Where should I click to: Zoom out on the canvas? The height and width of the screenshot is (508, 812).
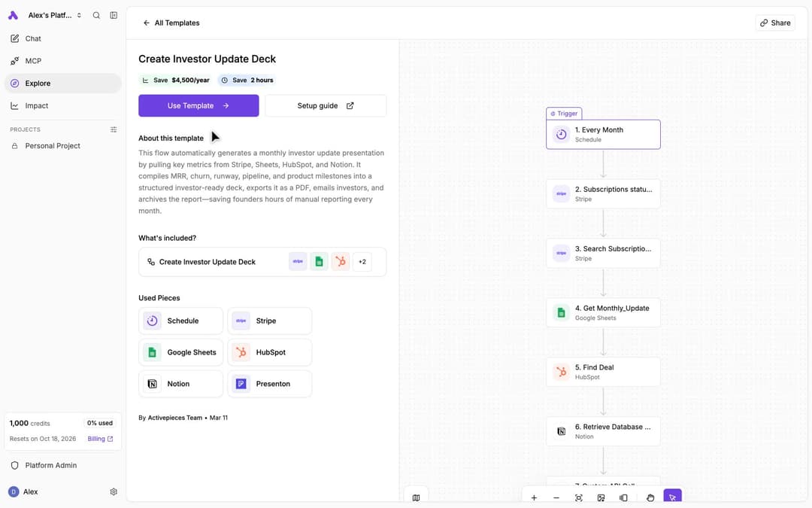click(556, 497)
